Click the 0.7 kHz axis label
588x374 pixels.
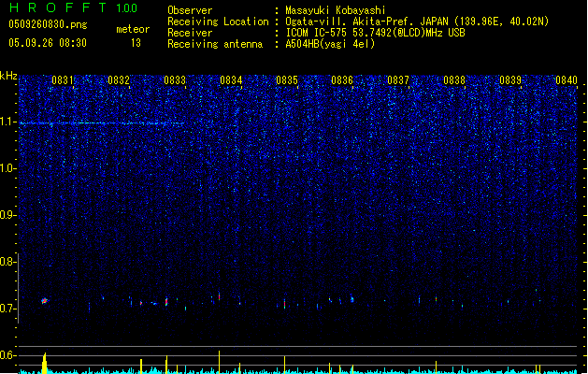click(7, 309)
